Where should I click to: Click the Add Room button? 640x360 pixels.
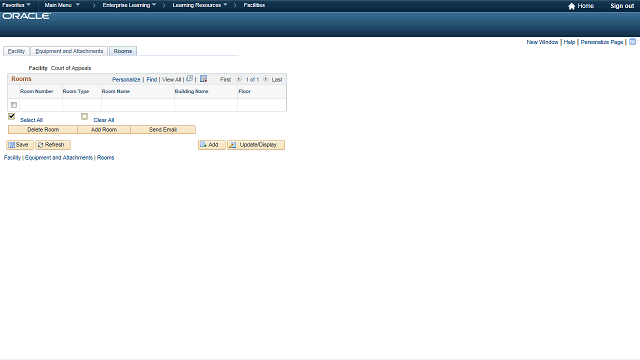(x=104, y=129)
